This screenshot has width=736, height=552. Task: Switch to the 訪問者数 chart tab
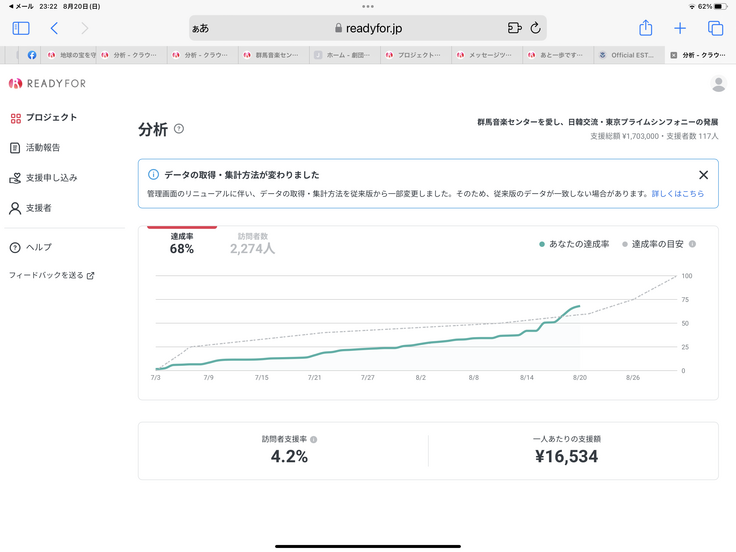click(x=252, y=243)
